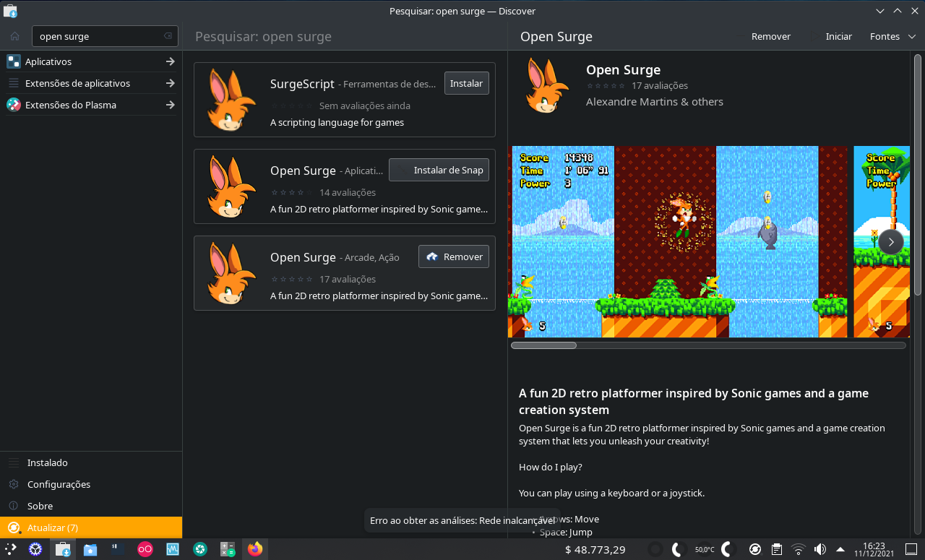The image size is (925, 560).
Task: Click show desktop icon
Action: pyautogui.click(x=911, y=549)
